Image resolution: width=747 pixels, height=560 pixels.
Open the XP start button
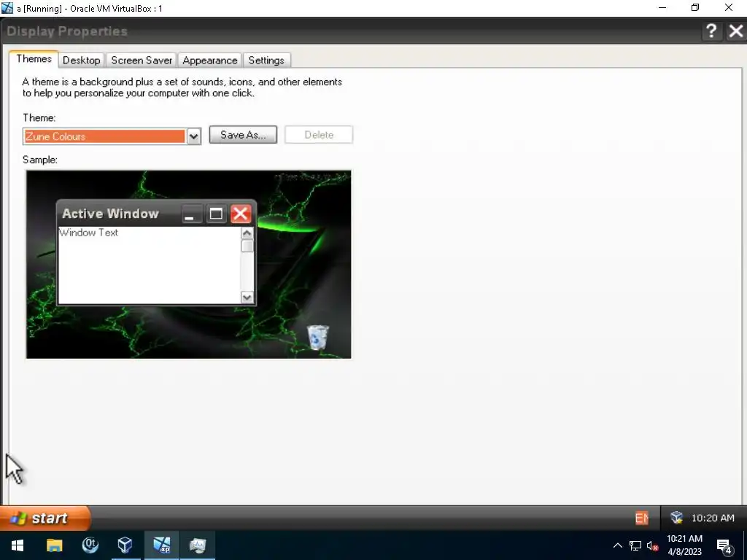tap(45, 518)
